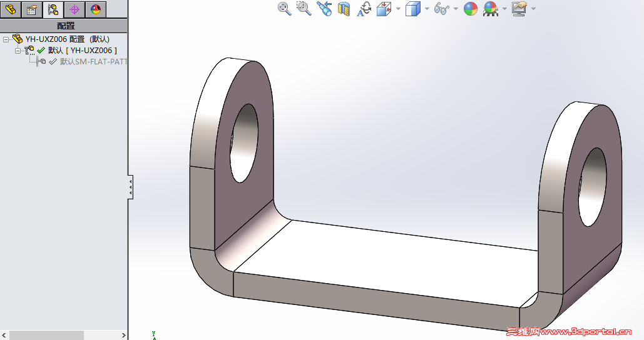Switch to the PropertyManager tab

(x=32, y=9)
